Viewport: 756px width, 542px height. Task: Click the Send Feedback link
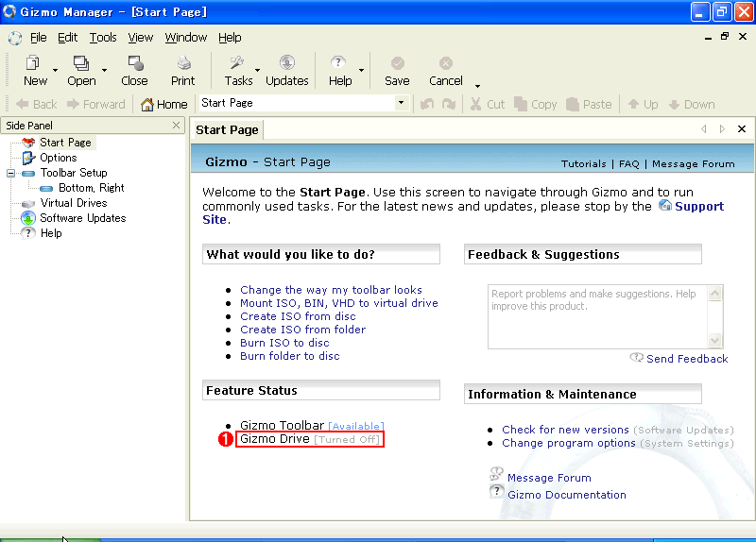pos(687,359)
